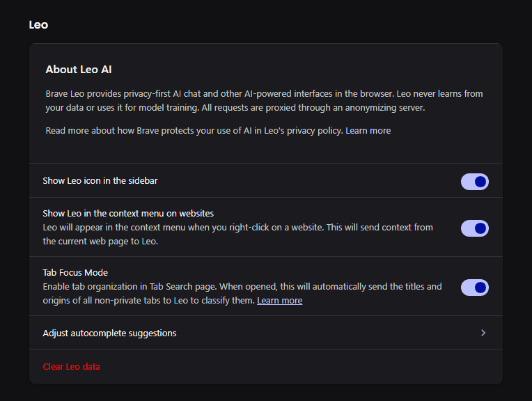Click the Leo section heading

click(x=38, y=25)
